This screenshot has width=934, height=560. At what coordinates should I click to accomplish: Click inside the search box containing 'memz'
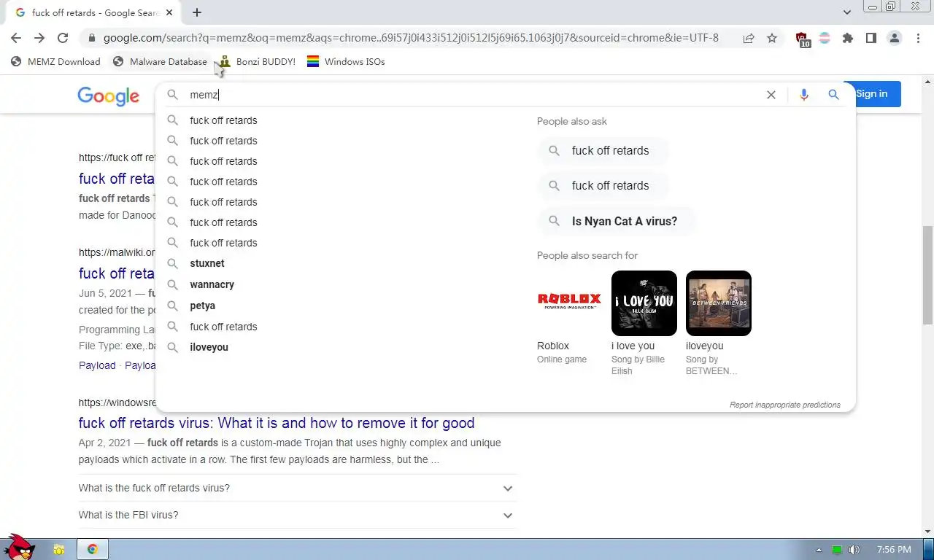click(467, 95)
